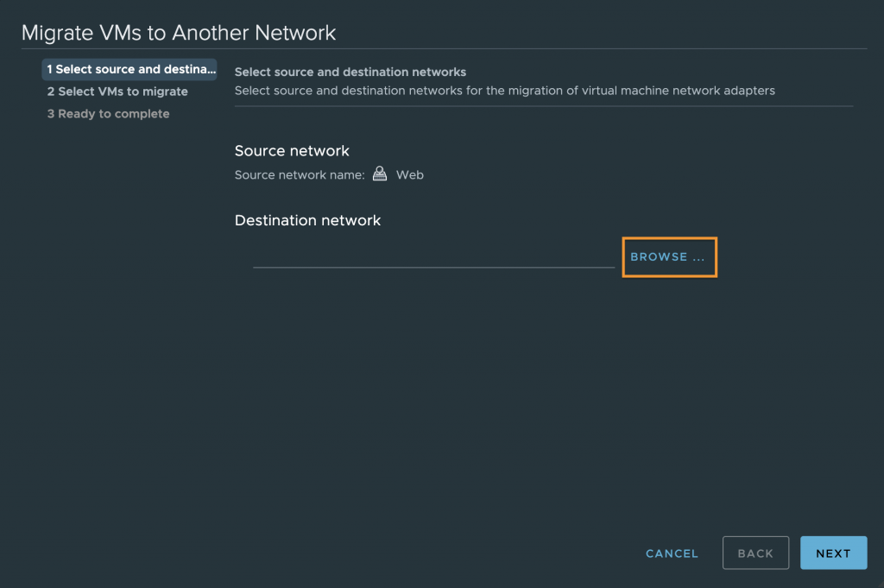Go to step 2 Select VMs to migrate
The image size is (884, 588).
[117, 92]
